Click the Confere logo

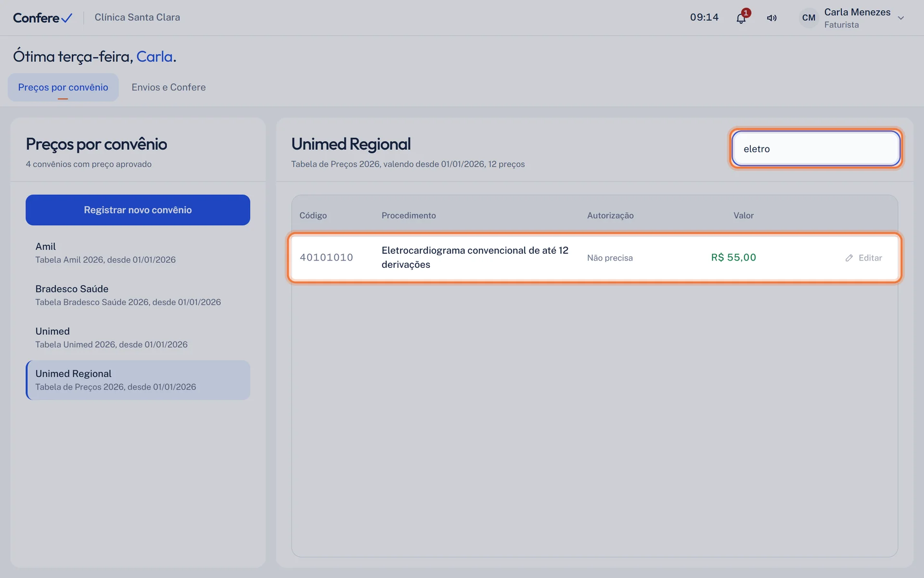[x=43, y=18]
